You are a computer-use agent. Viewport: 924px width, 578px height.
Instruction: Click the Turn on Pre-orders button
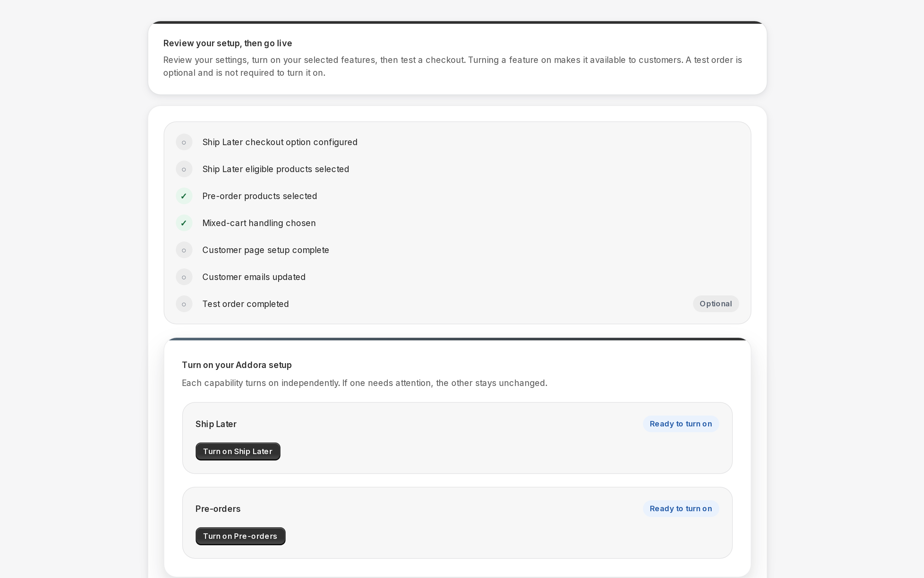(240, 536)
